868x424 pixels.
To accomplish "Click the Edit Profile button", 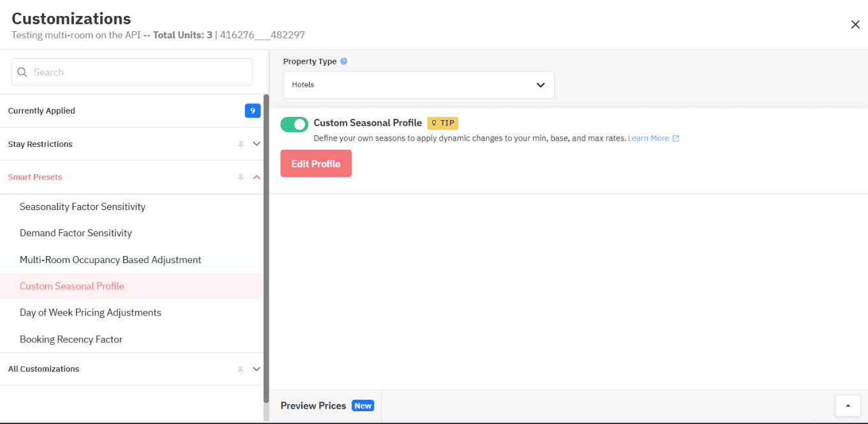I will (x=315, y=163).
